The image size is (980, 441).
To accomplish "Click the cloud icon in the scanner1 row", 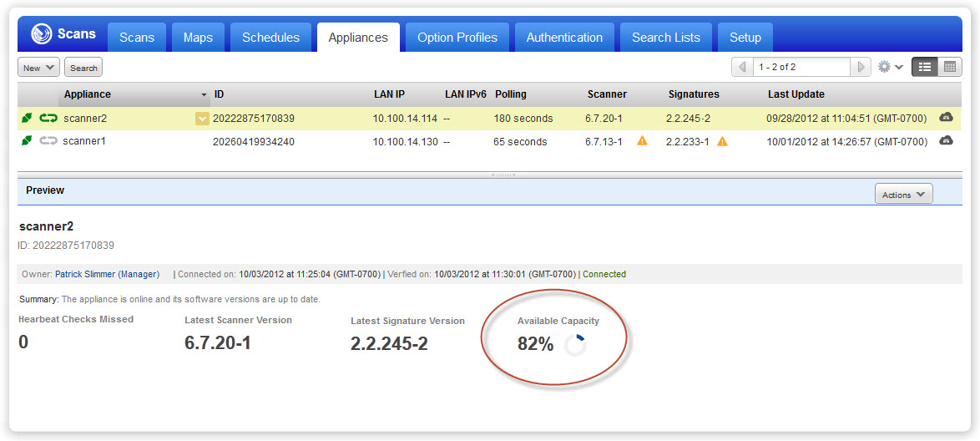I will (947, 141).
